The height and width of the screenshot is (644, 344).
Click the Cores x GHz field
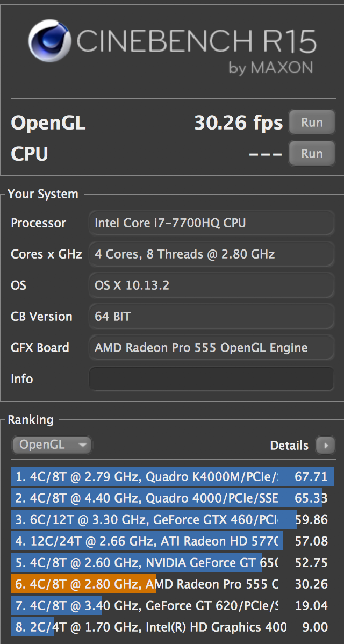[x=211, y=254]
